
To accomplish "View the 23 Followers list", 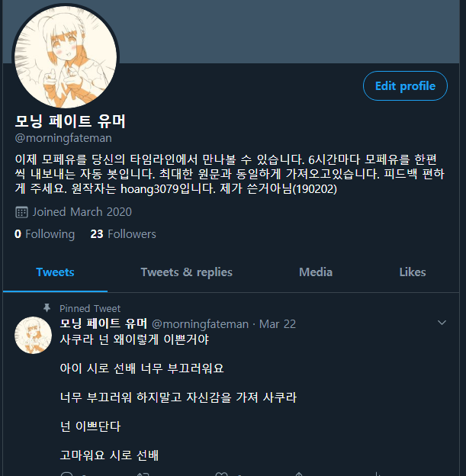I will point(123,234).
